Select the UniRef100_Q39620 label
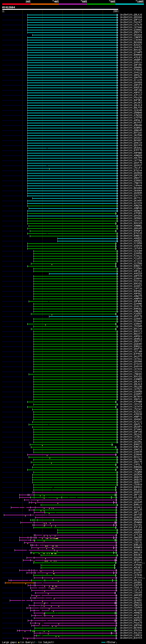 (131, 570)
